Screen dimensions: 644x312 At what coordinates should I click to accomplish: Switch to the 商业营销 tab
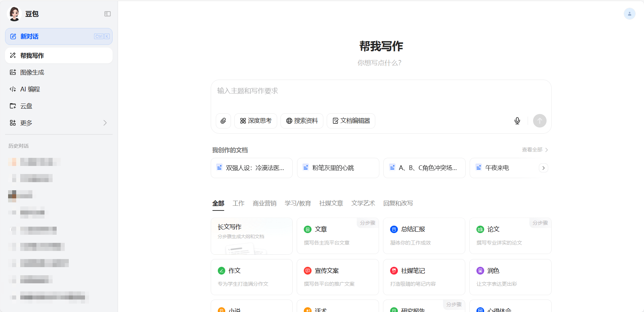[x=264, y=203]
